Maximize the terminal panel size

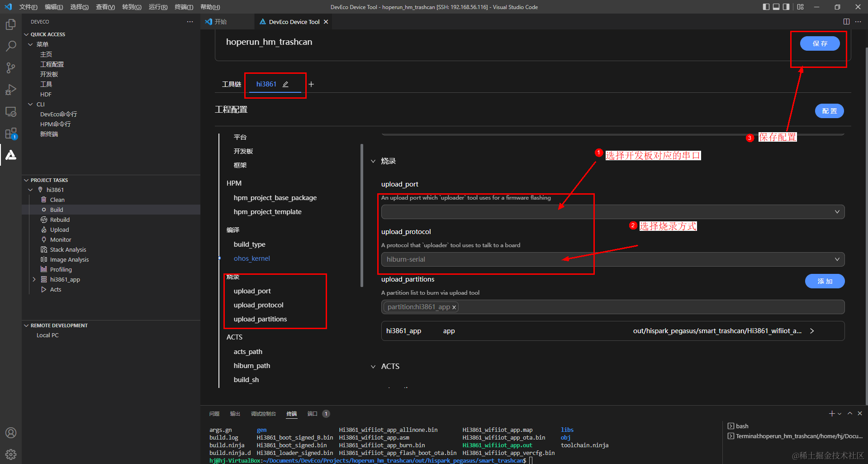(850, 413)
